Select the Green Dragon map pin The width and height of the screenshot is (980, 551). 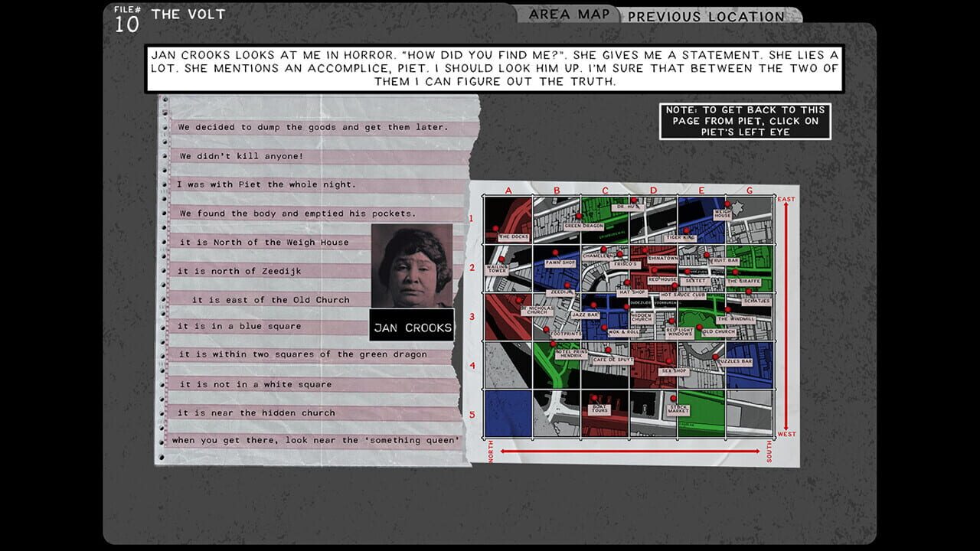coord(578,217)
